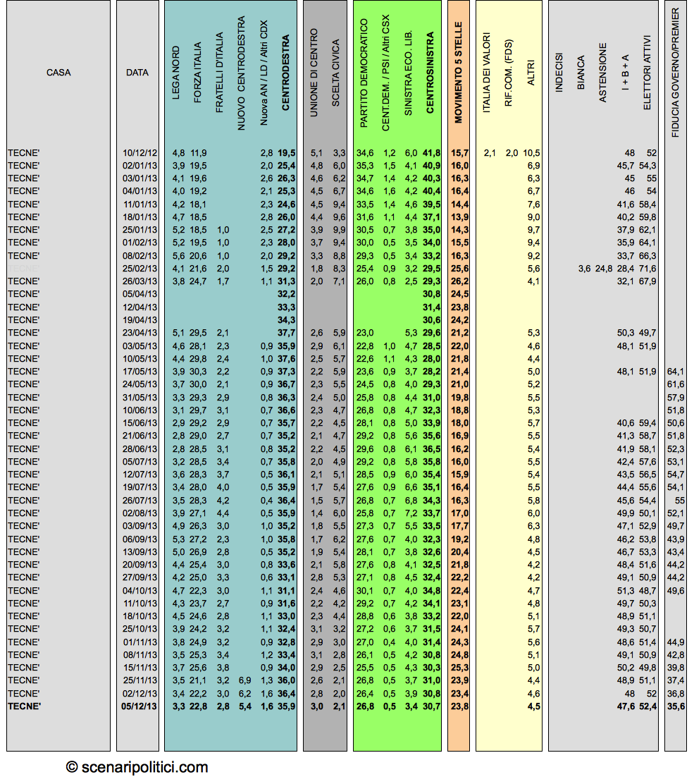Select the ALTRI column header
Screen dimensions: 694x784
531,73
